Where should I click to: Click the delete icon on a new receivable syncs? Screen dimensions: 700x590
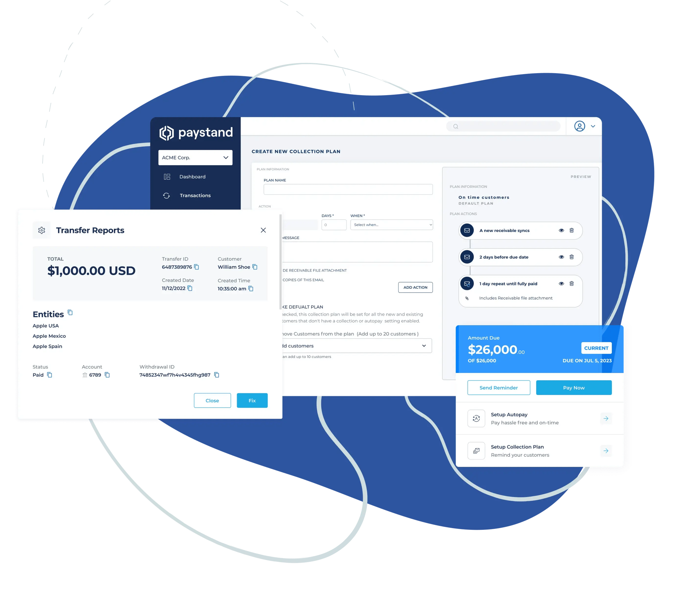click(x=570, y=231)
